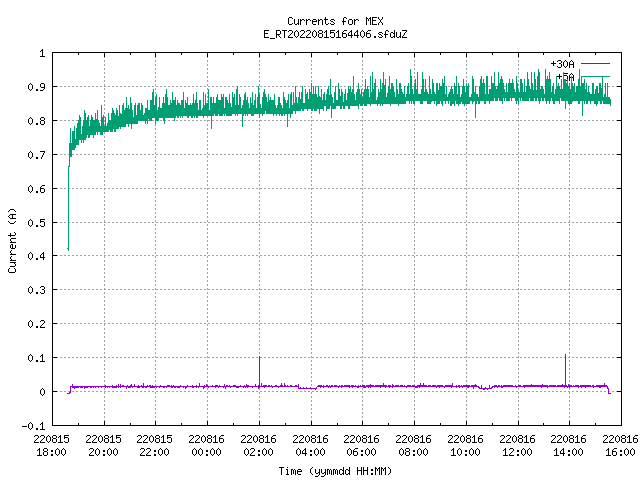Click the y-axis tick label -0.1
Viewport: 640px width, 480px height.
click(x=33, y=426)
